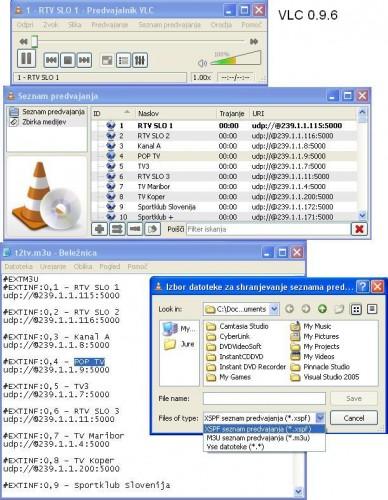Toggle repeat mode in playlist
388x500 pixels.
coord(135,229)
